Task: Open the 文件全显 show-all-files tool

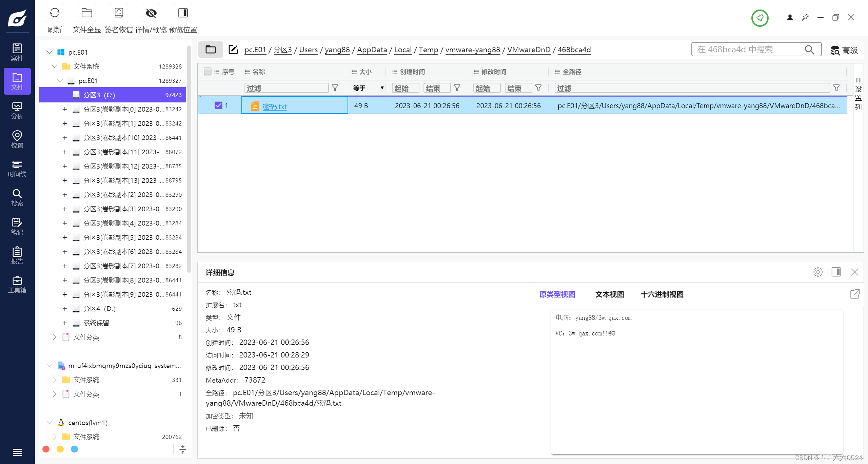Action: tap(87, 13)
